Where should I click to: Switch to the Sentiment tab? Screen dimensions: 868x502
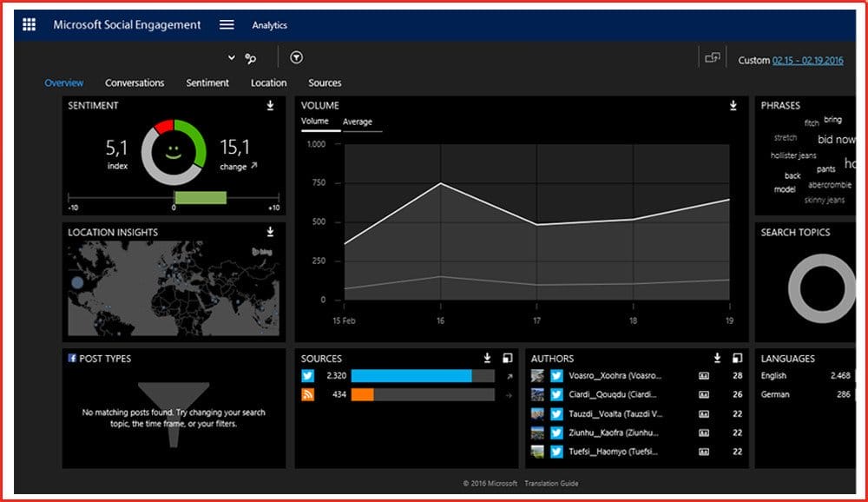pyautogui.click(x=207, y=83)
